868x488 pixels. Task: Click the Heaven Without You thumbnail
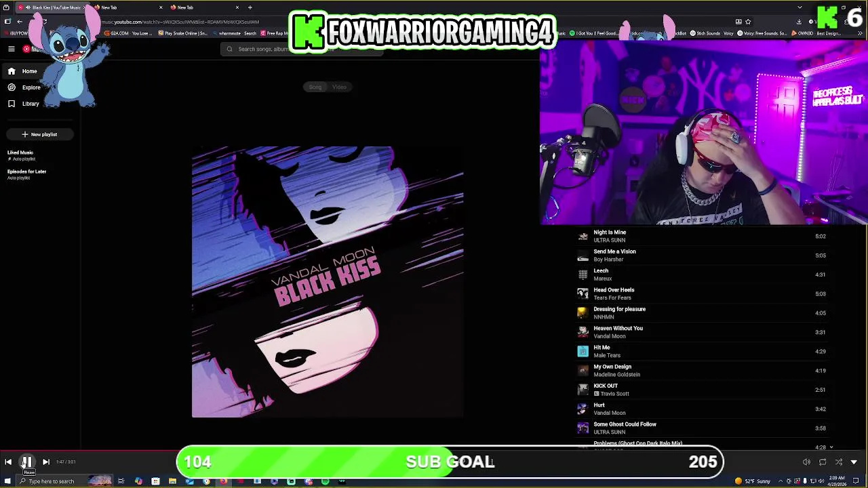click(583, 332)
